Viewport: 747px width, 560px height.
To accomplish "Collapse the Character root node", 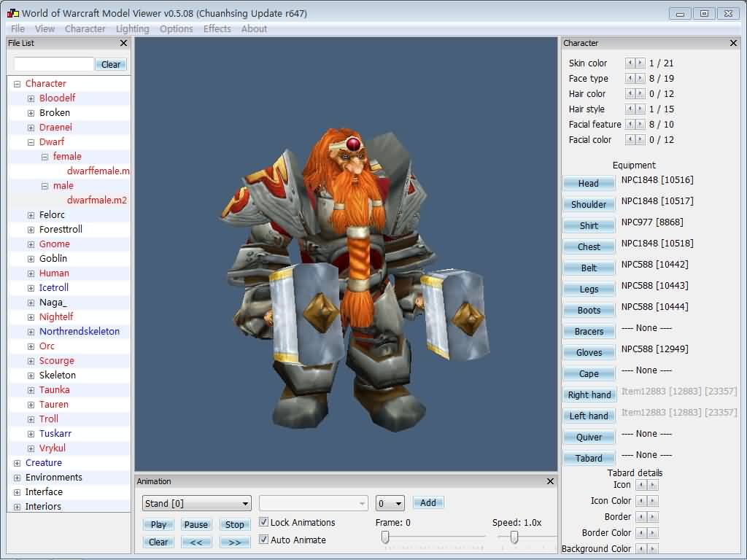I will (x=18, y=85).
